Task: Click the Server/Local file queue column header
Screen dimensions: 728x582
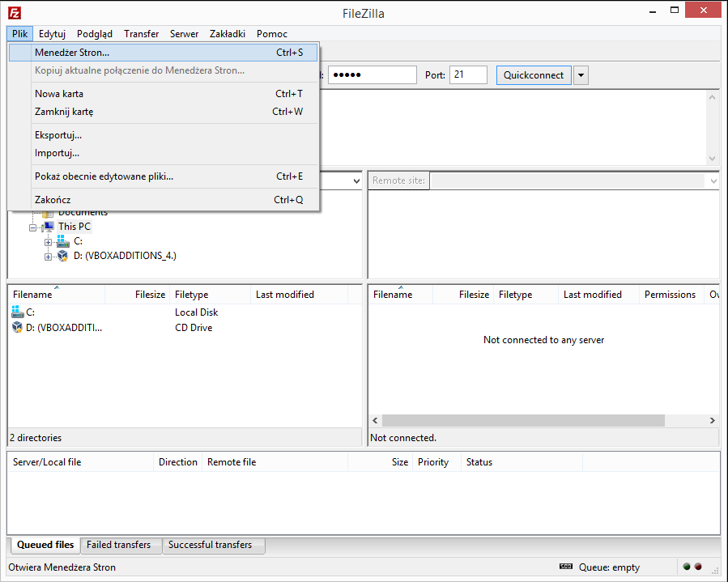Action: pos(81,462)
